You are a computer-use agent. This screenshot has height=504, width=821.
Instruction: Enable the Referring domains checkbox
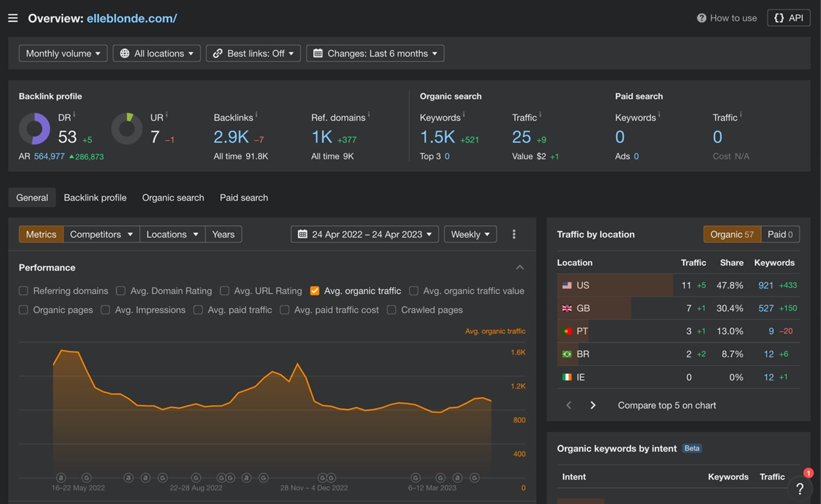click(24, 291)
